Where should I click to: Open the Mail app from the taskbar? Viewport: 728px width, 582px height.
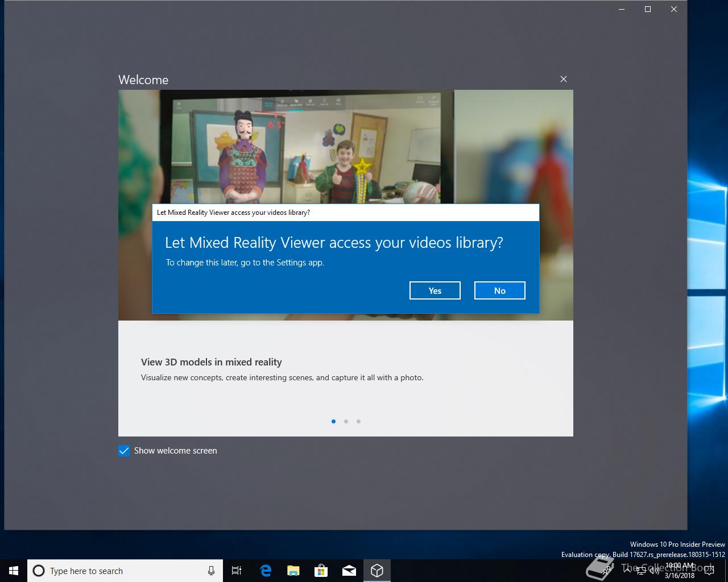tap(349, 571)
